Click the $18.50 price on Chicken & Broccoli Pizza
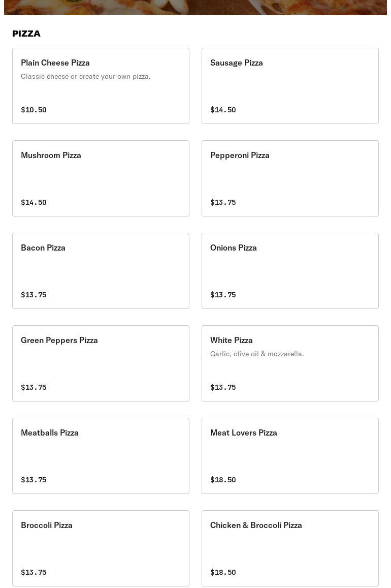The height and width of the screenshot is (588, 391). (223, 572)
